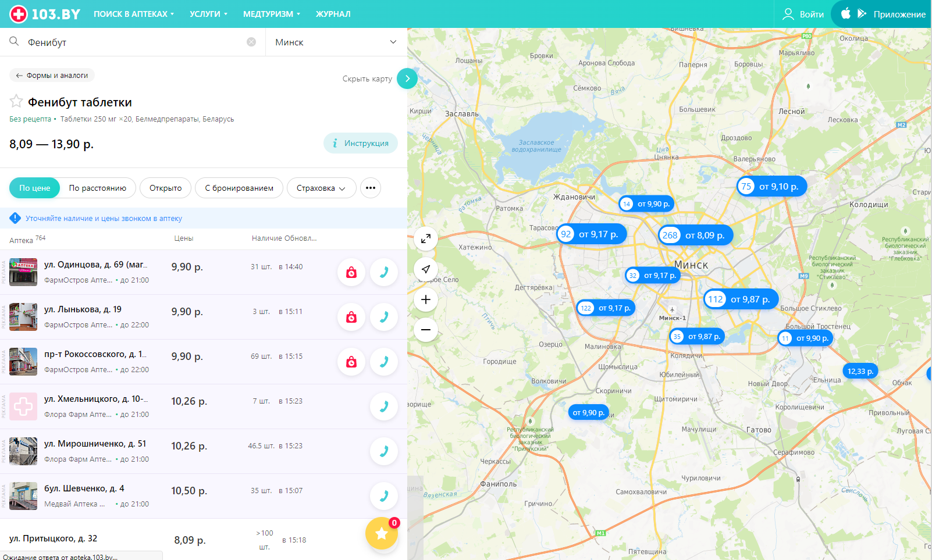932x560 pixels.
Task: Open the yellow favorites star button
Action: click(x=382, y=533)
